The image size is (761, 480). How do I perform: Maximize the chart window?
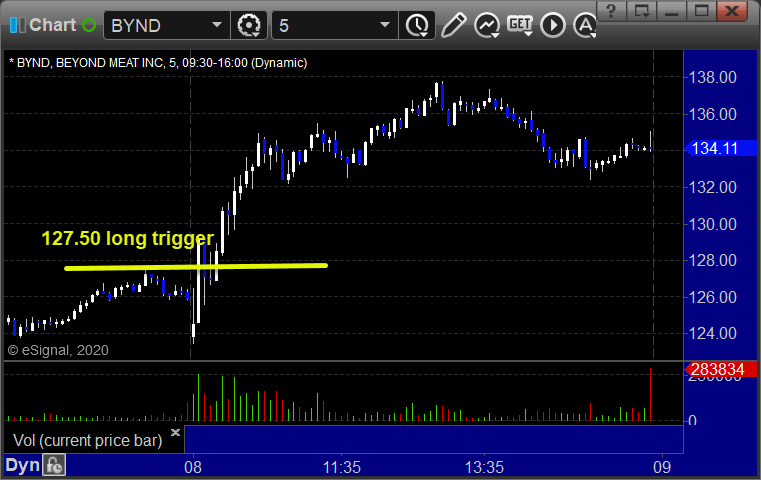tap(701, 11)
